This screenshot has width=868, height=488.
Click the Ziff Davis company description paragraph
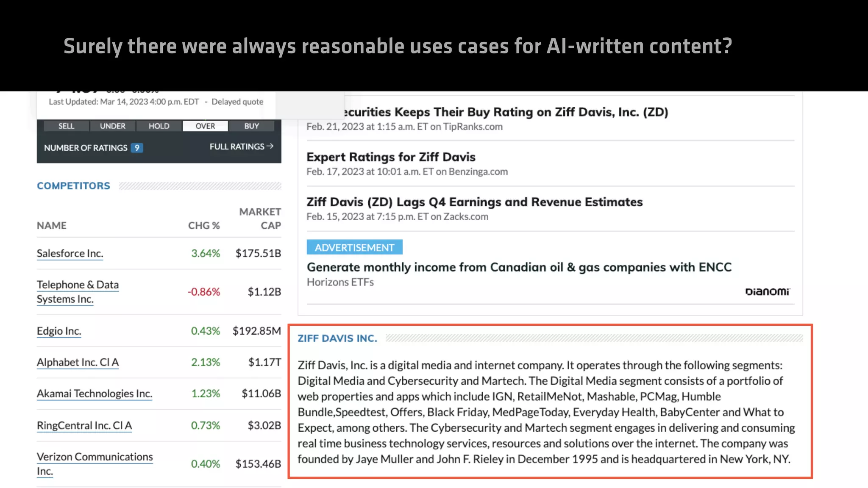pyautogui.click(x=546, y=412)
